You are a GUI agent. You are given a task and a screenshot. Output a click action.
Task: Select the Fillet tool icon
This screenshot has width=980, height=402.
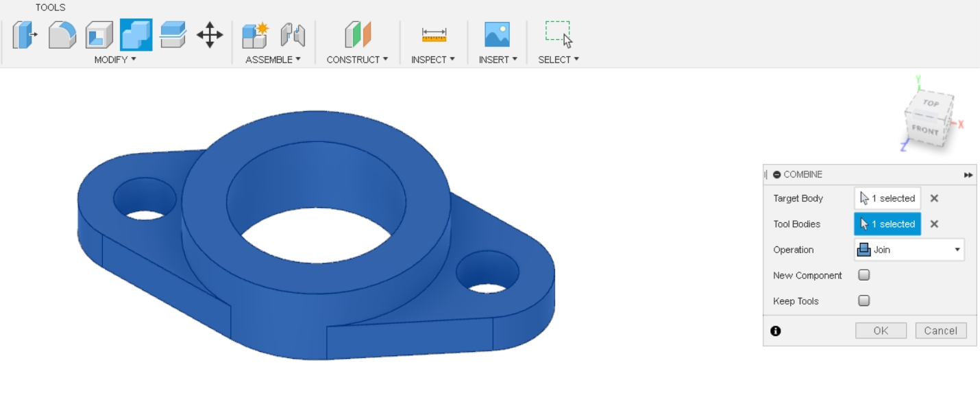point(62,34)
